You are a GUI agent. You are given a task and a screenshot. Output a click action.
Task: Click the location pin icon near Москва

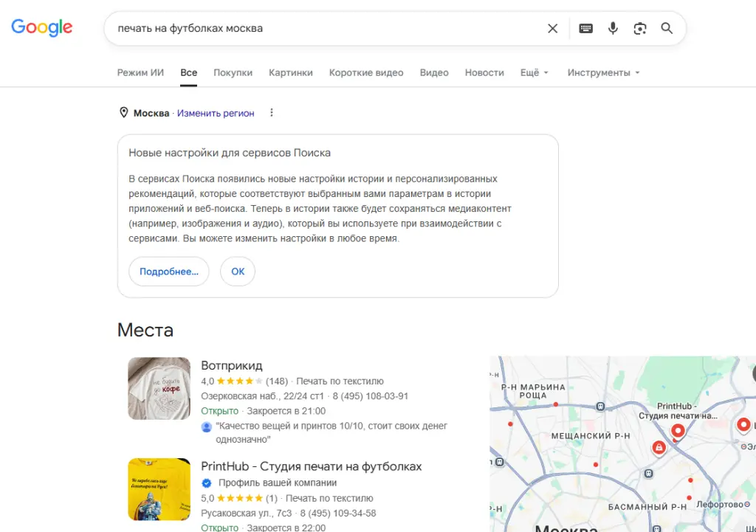(123, 113)
